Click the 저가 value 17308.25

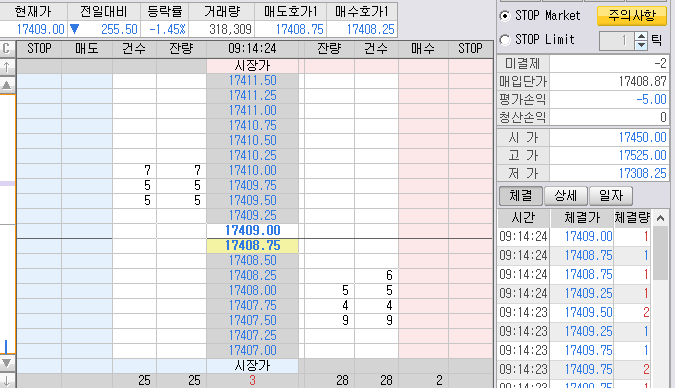[643, 174]
